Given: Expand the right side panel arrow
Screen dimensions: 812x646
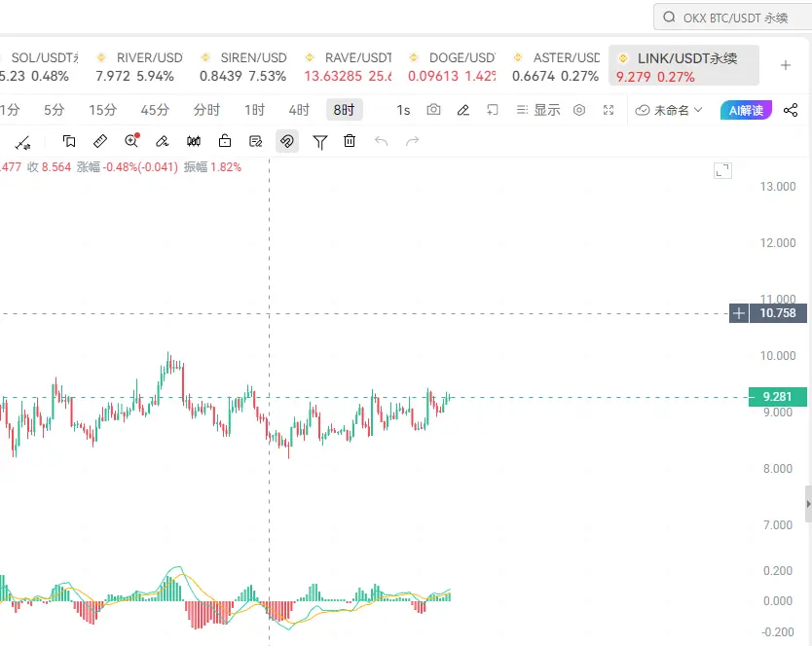Looking at the screenshot, I should (x=808, y=504).
